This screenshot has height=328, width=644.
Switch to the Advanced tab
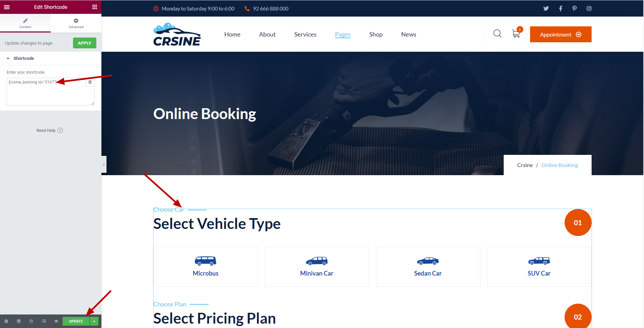click(x=76, y=23)
